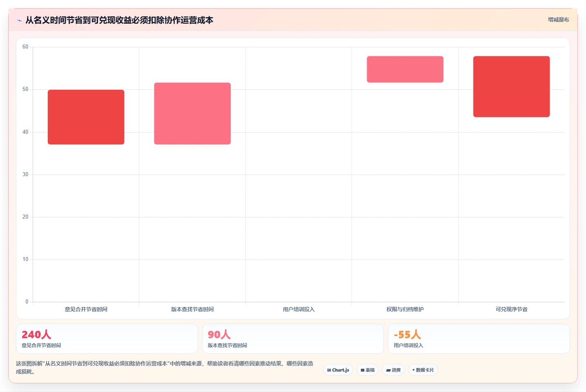Click the 意见合并节省时间 caption under 240人
The width and height of the screenshot is (586, 392).
coord(41,345)
